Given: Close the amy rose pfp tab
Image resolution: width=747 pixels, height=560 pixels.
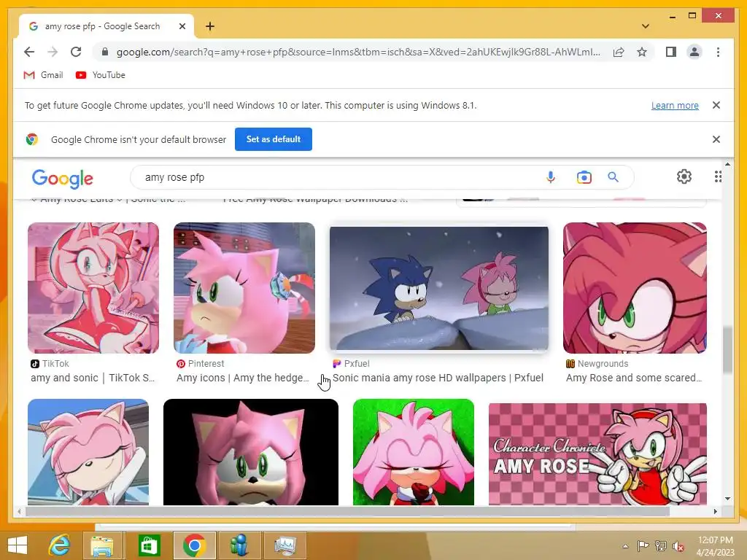Looking at the screenshot, I should coord(182,26).
